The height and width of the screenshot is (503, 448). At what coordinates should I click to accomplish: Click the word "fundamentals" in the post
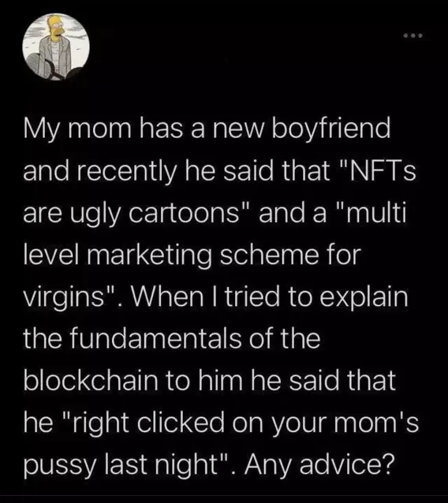[155, 339]
